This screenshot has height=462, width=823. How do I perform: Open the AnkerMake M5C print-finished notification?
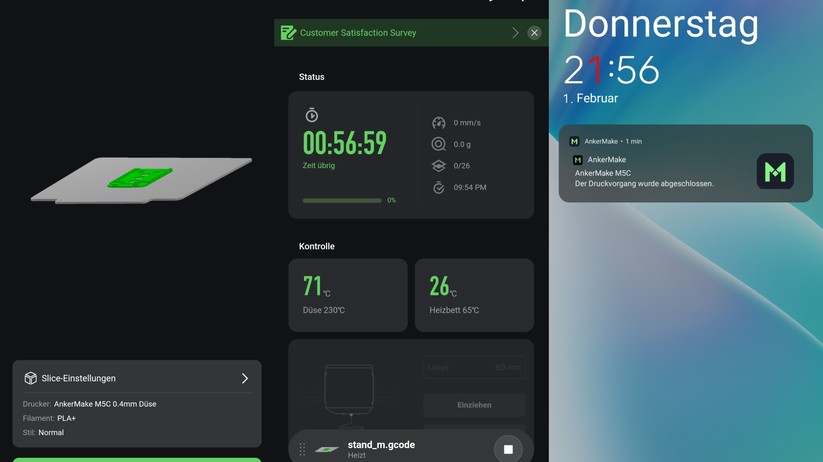(660, 172)
